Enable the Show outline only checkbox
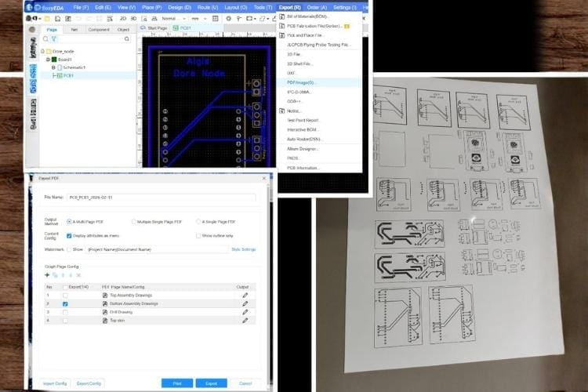The width and height of the screenshot is (588, 392). pyautogui.click(x=198, y=235)
